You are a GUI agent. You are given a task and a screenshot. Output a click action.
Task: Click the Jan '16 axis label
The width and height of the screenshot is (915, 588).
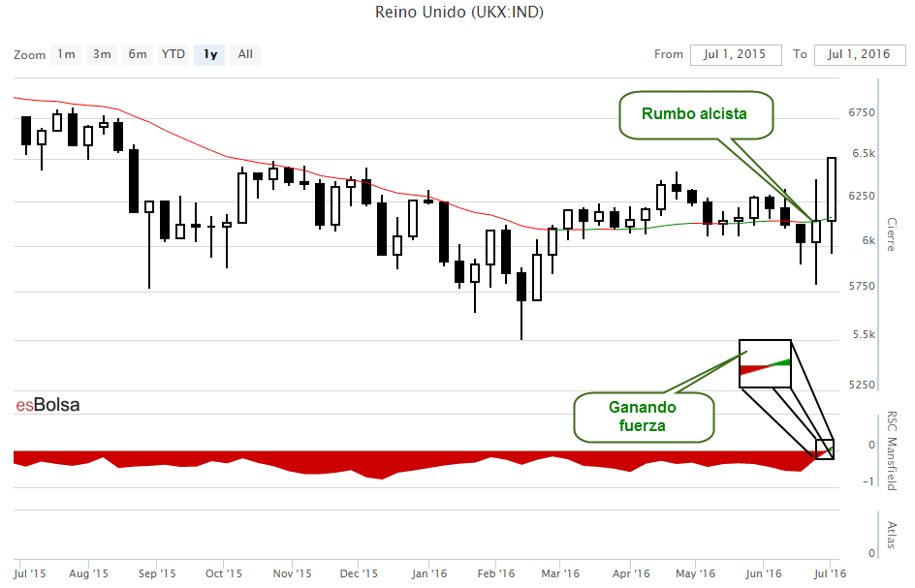pyautogui.click(x=428, y=573)
